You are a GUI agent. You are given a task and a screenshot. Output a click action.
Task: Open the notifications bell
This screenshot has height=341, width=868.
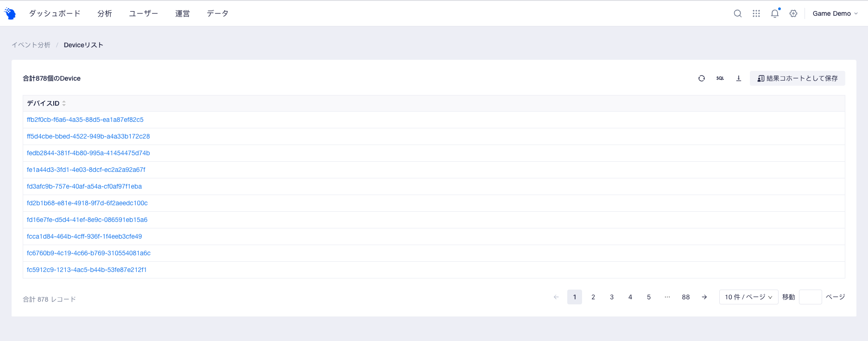775,13
